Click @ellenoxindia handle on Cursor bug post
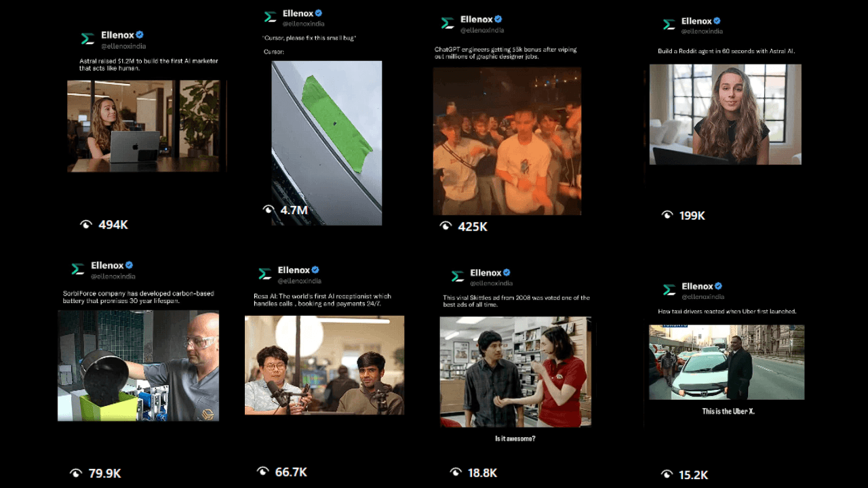 [303, 24]
